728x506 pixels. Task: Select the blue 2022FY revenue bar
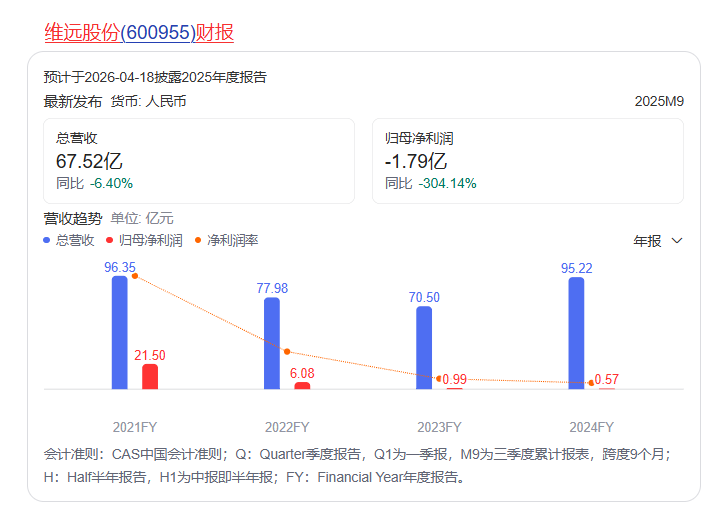[x=272, y=343]
